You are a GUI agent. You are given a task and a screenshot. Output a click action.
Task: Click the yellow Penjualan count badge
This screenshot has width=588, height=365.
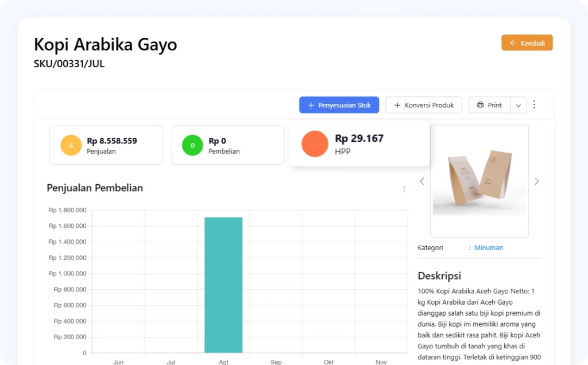[x=71, y=145]
